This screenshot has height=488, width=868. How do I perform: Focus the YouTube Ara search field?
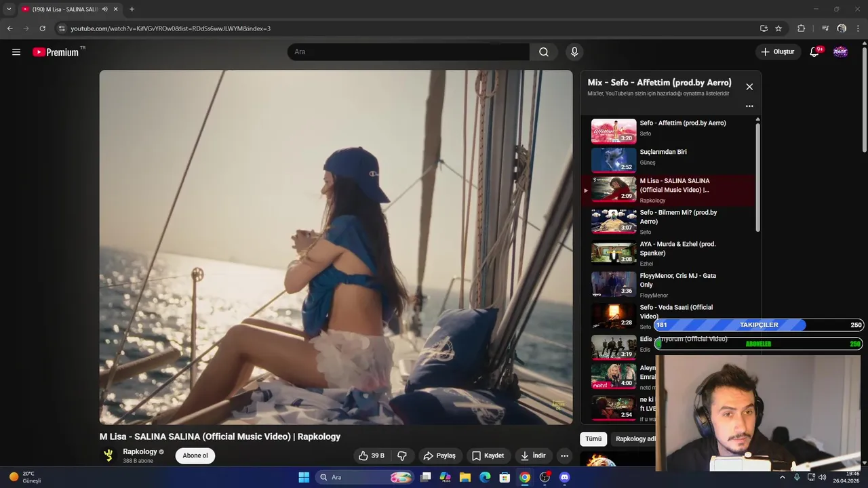point(409,52)
